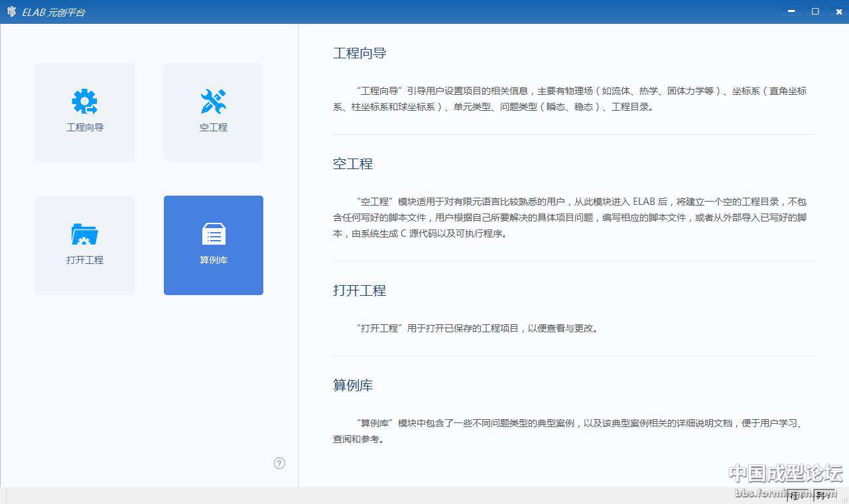Click the 工程向导 tile label
The image size is (849, 504).
pos(85,127)
